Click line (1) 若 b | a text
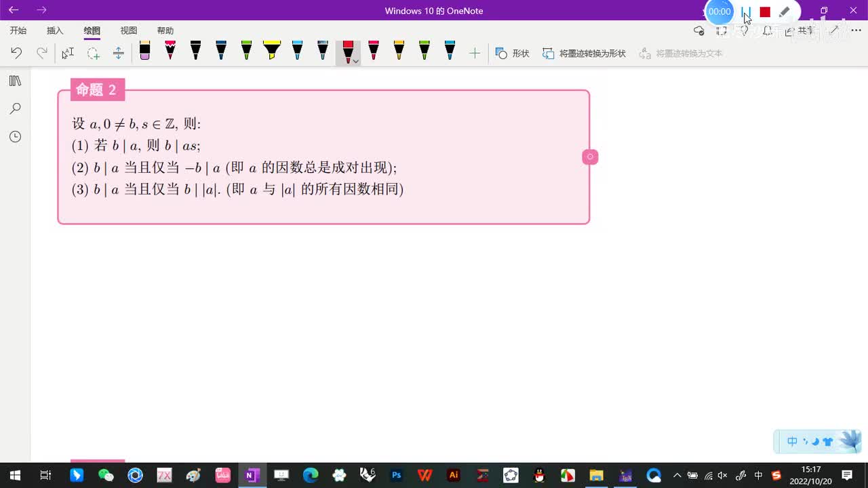The width and height of the screenshot is (868, 488). point(136,145)
